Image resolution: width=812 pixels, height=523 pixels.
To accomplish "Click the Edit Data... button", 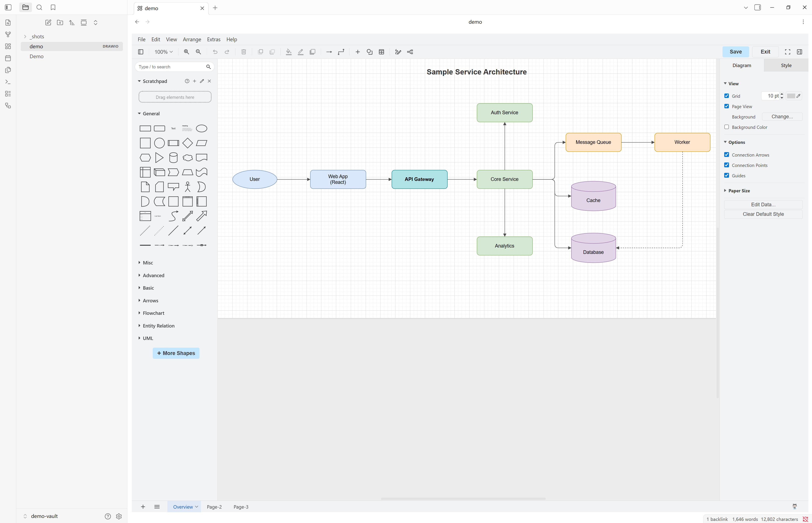I will pyautogui.click(x=763, y=204).
